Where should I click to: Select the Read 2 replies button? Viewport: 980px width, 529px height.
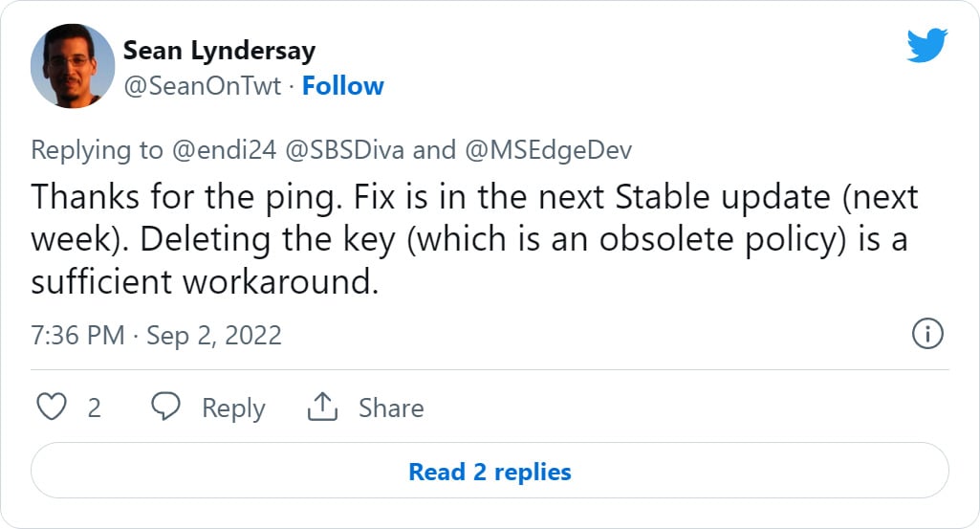(490, 471)
